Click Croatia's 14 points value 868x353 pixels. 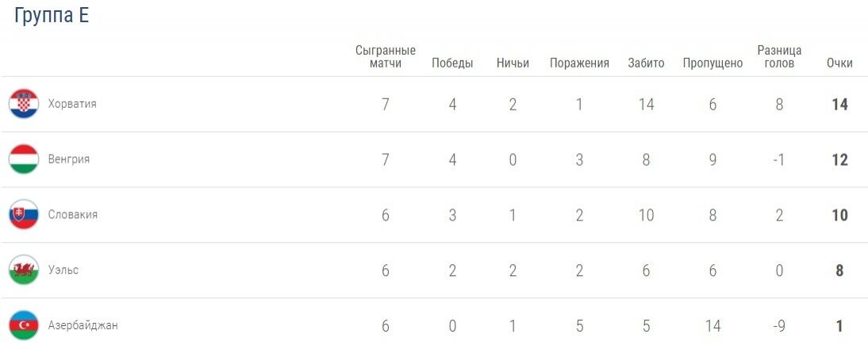839,104
